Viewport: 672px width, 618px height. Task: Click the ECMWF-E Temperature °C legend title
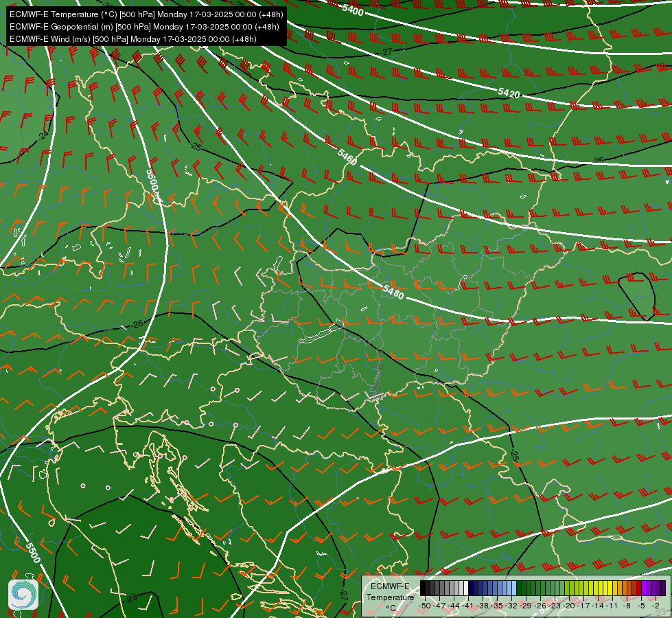coord(390,597)
